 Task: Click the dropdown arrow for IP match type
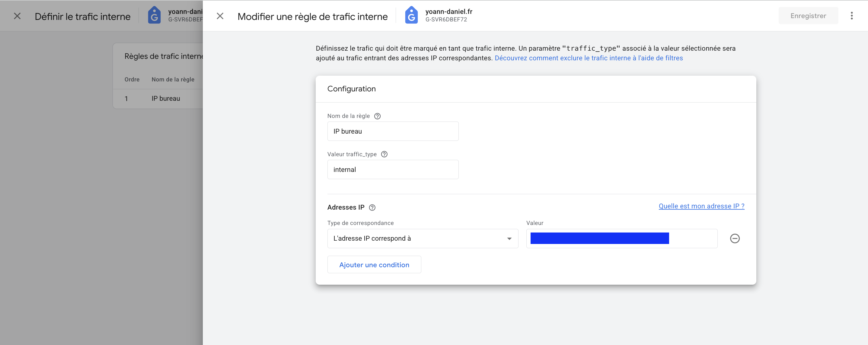(509, 239)
